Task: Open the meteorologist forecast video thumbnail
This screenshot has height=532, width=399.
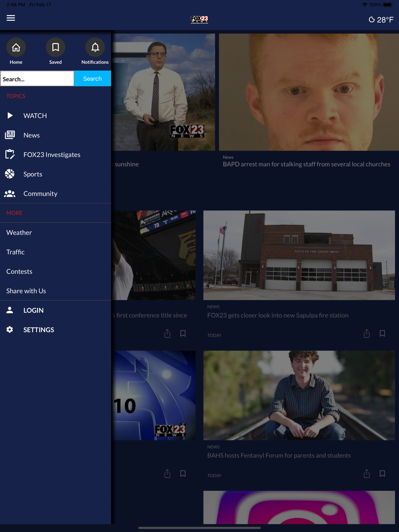Action: click(163, 92)
